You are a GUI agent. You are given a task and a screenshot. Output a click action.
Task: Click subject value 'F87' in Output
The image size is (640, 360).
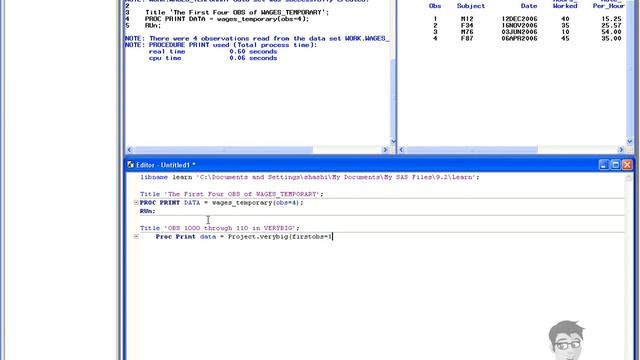[467, 38]
